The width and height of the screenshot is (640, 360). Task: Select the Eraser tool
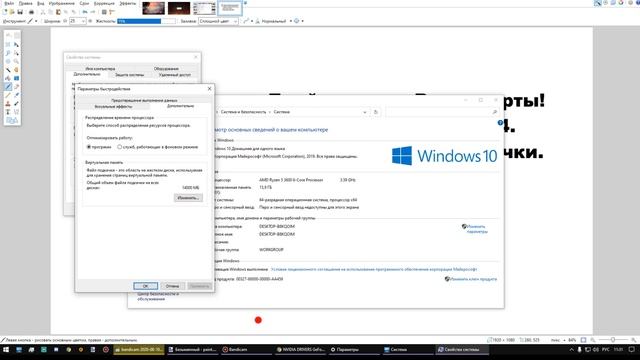tap(16, 87)
